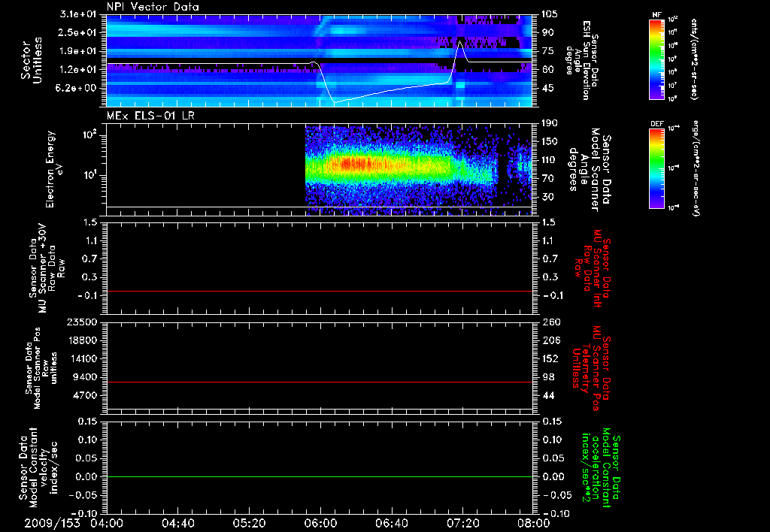The height and width of the screenshot is (532, 770).
Task: Select the 'Model Scanner Pos Raw' axis label
Action: pos(41,368)
